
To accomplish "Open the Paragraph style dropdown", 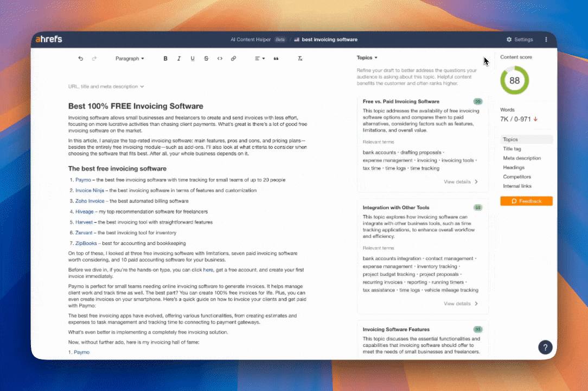I will [130, 58].
